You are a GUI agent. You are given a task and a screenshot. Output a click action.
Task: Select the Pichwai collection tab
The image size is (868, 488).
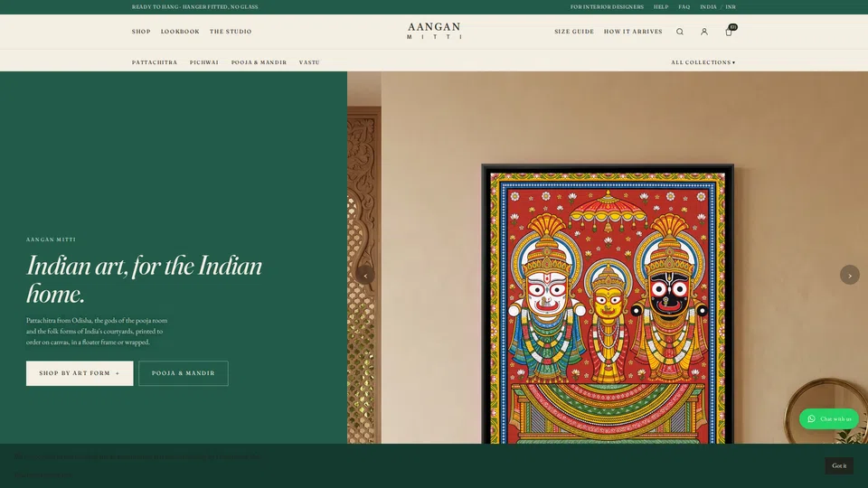[x=204, y=62]
